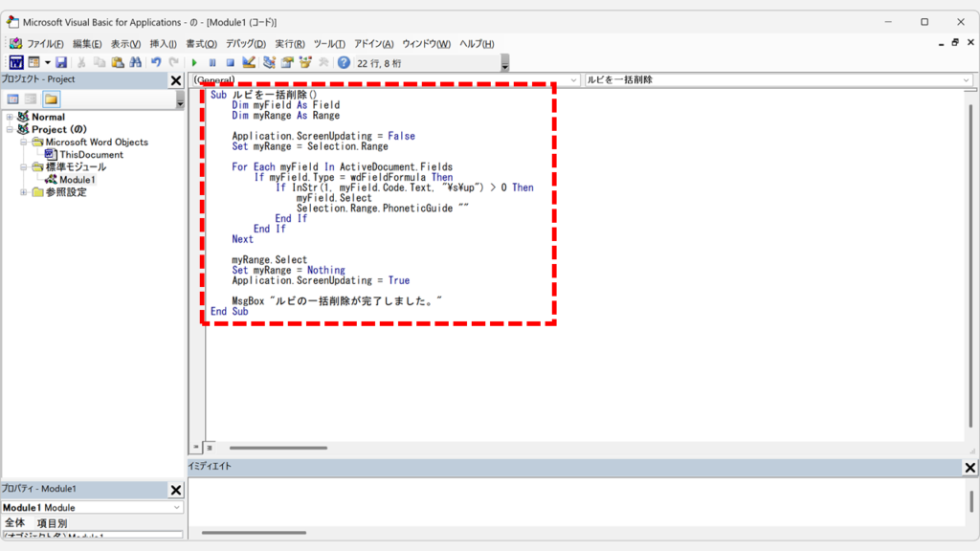Close the イミディエイト window pane
Viewport: 980px width, 551px height.
coord(969,468)
